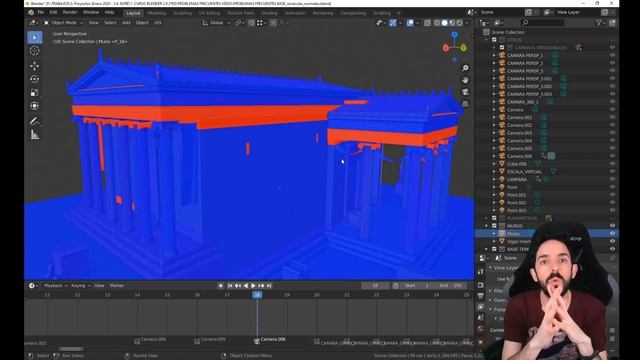Screen dimensions: 640x360
Task: Select the Scale tool
Action: pos(35,92)
